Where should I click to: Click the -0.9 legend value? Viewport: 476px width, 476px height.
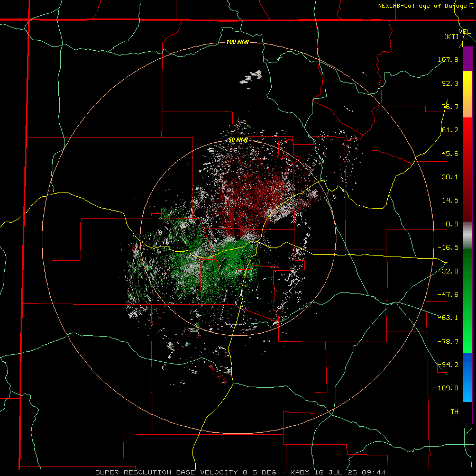pyautogui.click(x=450, y=224)
